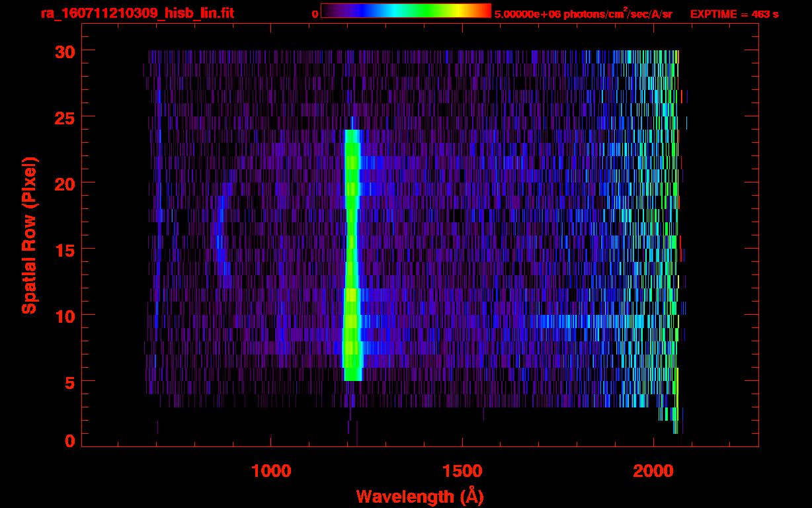The width and height of the screenshot is (812, 508).
Task: Click the bright green vertical emission line
Action: click(352, 251)
